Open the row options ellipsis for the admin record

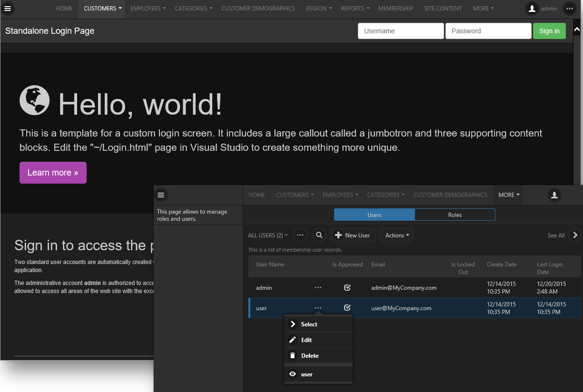[318, 287]
